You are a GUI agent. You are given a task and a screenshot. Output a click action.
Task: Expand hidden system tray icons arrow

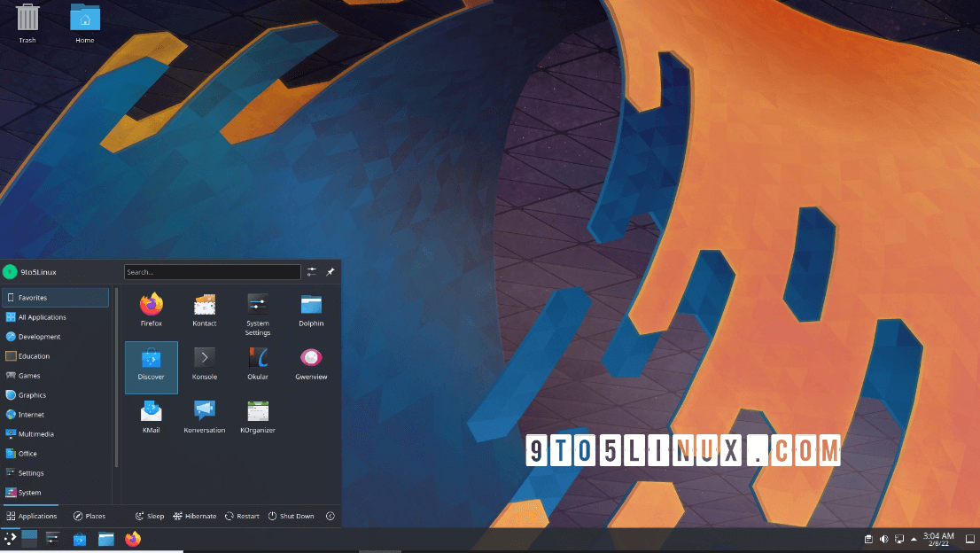pos(914,539)
